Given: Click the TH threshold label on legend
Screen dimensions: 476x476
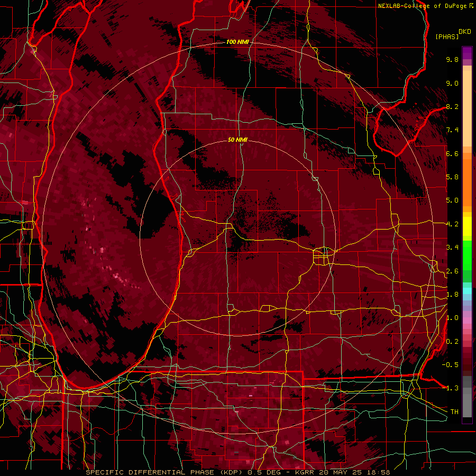Looking at the screenshot, I should [x=454, y=412].
